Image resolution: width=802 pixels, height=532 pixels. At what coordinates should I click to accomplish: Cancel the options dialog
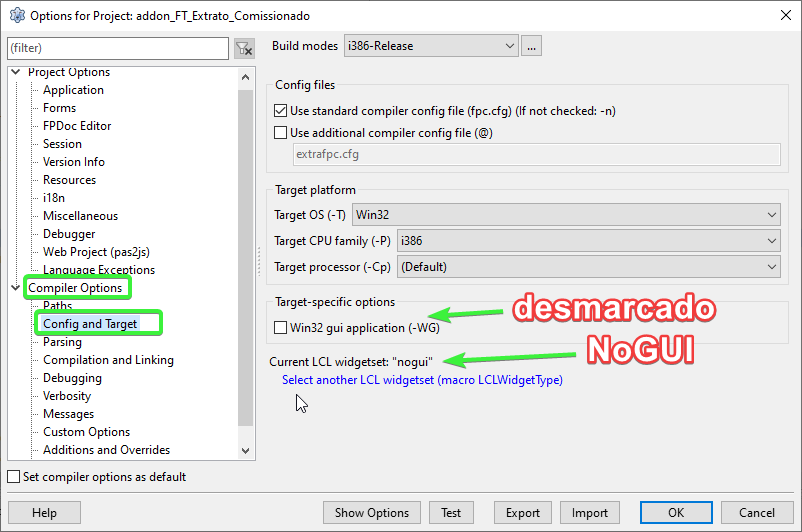click(757, 513)
